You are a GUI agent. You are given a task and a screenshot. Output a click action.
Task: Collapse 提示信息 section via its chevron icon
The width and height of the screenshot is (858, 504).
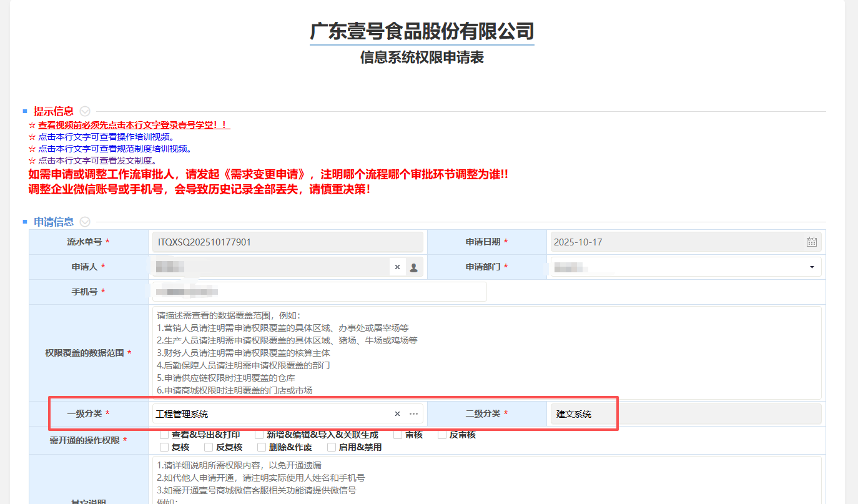tap(85, 112)
